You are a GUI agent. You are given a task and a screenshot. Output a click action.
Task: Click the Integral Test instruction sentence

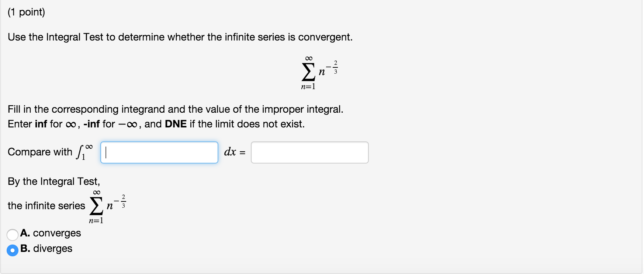[x=180, y=37]
